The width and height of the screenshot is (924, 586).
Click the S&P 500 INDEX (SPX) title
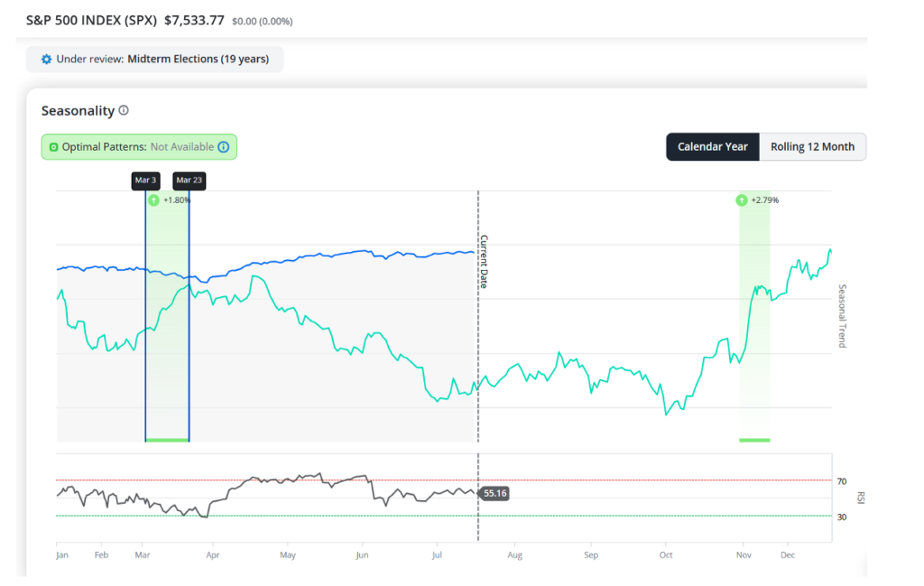coord(91,21)
